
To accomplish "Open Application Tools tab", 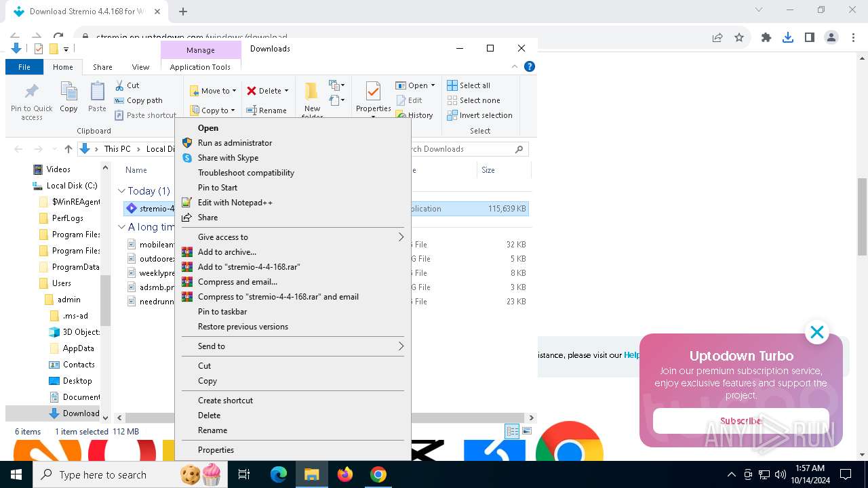I will point(200,67).
